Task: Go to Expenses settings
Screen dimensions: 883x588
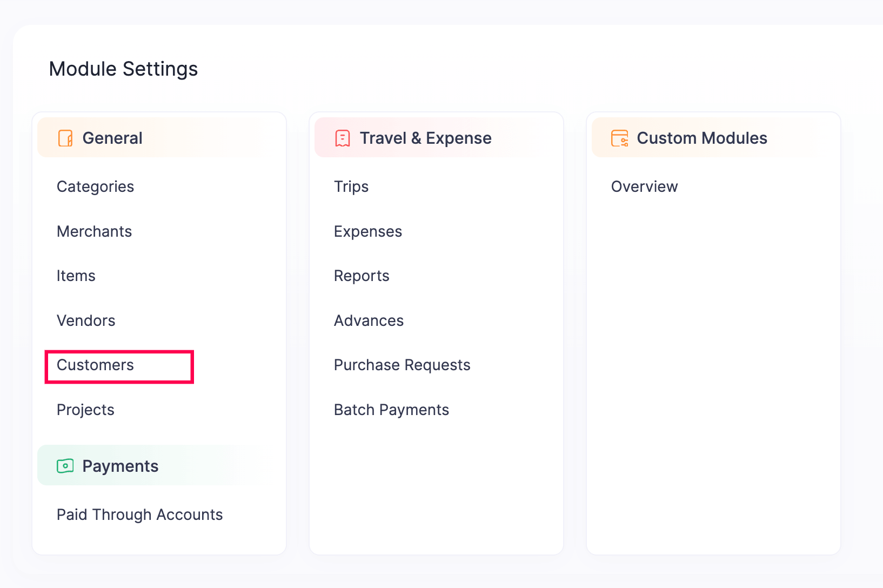Action: point(367,231)
